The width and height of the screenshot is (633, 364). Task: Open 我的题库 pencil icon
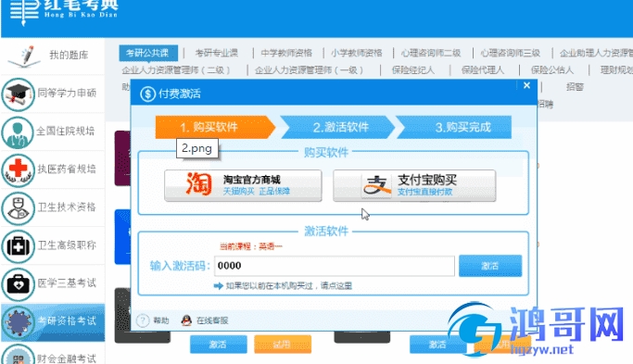click(x=25, y=56)
